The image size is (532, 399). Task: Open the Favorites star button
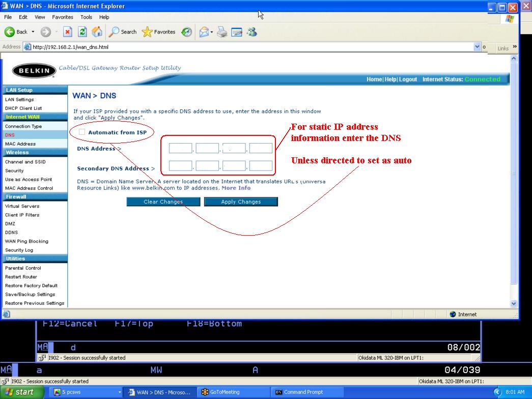tap(158, 32)
